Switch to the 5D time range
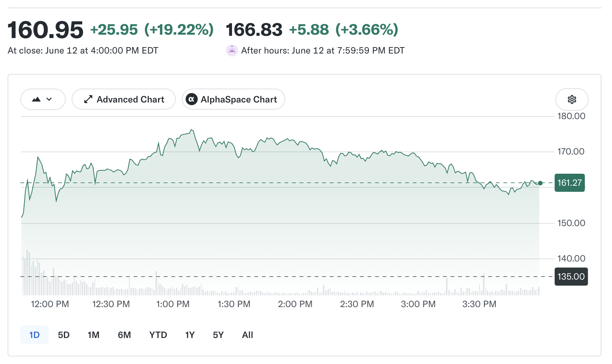Screen dimensions: 612x364 click(x=64, y=335)
